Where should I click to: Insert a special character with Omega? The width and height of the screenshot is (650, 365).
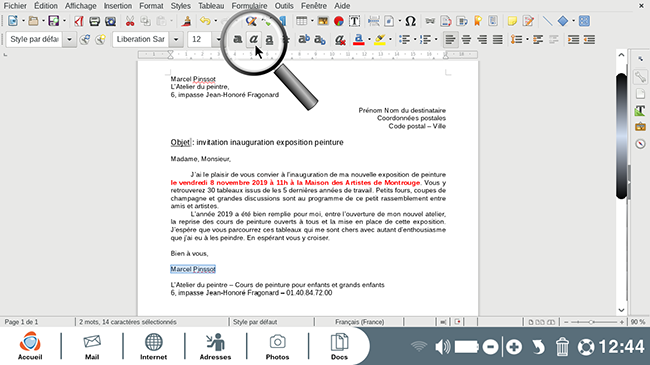point(410,21)
